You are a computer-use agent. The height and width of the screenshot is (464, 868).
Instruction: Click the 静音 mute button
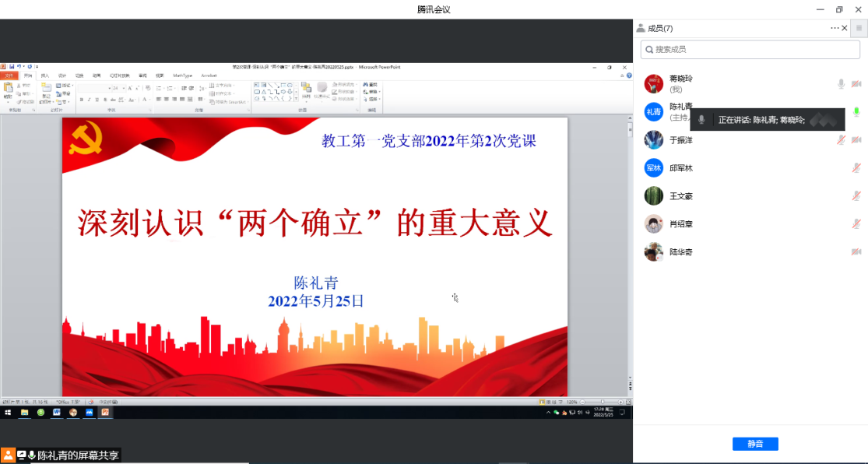(754, 444)
